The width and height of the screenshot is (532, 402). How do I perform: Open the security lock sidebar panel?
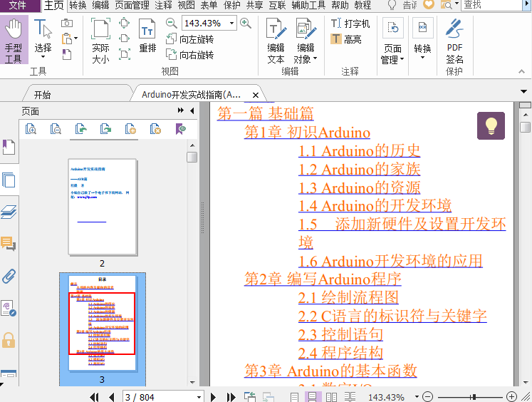click(9, 340)
